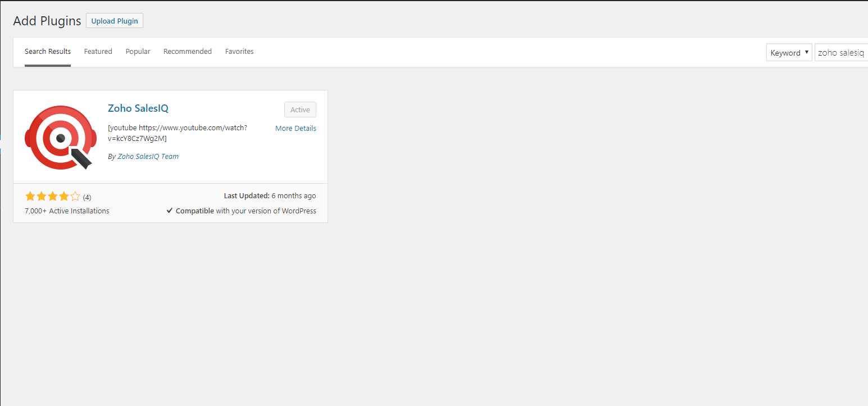Focus the plugin search field containing zoho salesiq
Image resolution: width=868 pixels, height=406 pixels.
(x=841, y=53)
